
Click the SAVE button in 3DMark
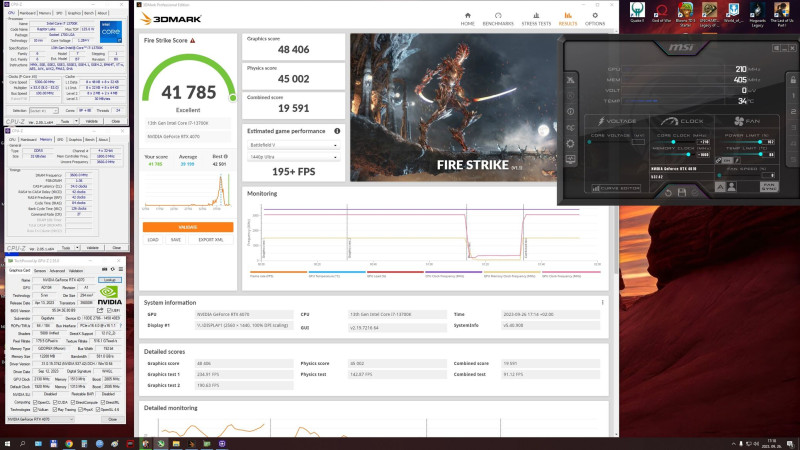pyautogui.click(x=176, y=240)
